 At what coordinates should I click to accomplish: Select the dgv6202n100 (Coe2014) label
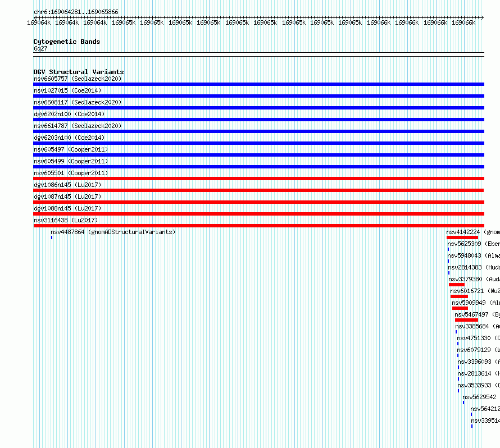69,114
